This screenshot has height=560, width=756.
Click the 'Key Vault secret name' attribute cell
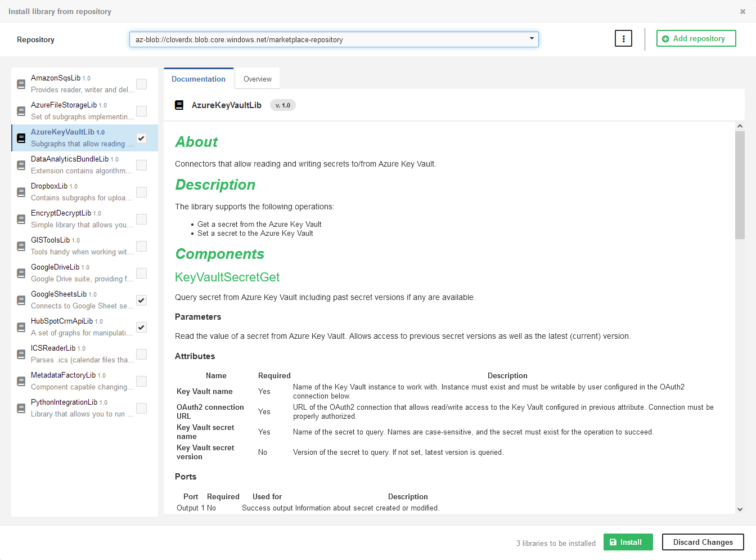[205, 432]
